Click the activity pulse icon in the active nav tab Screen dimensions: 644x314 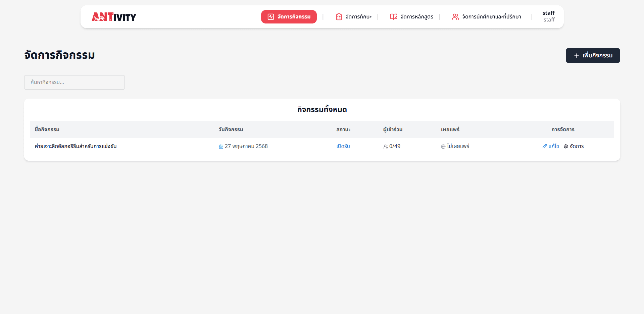[x=270, y=17]
